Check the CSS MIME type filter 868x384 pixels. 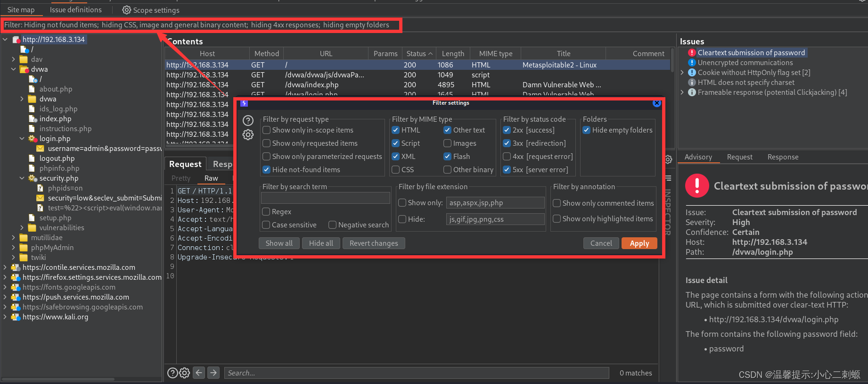(396, 170)
